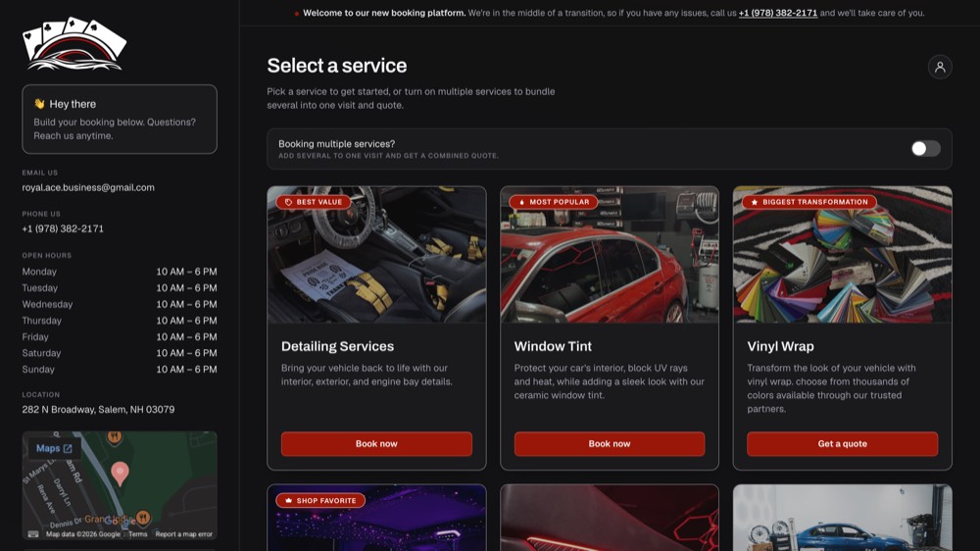The height and width of the screenshot is (551, 980).
Task: Open the map Terms link
Action: click(x=137, y=534)
